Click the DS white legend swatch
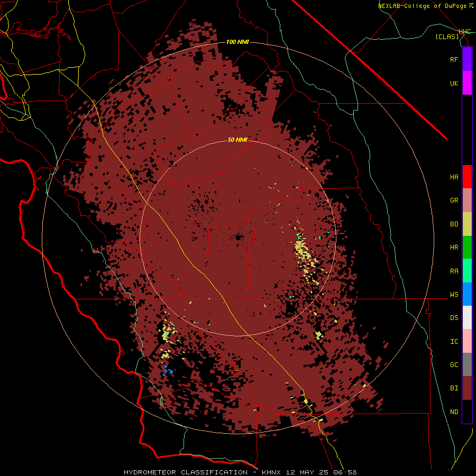476x476 pixels. 467,317
